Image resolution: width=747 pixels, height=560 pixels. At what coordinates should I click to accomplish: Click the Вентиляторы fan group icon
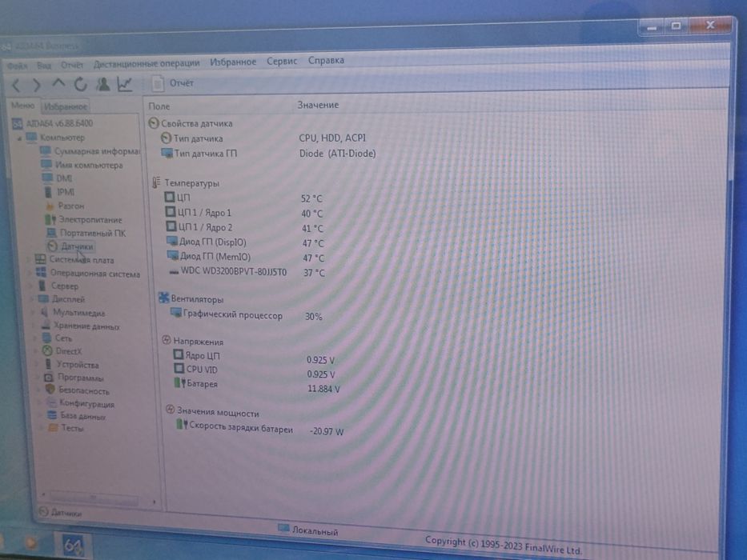[x=163, y=298]
